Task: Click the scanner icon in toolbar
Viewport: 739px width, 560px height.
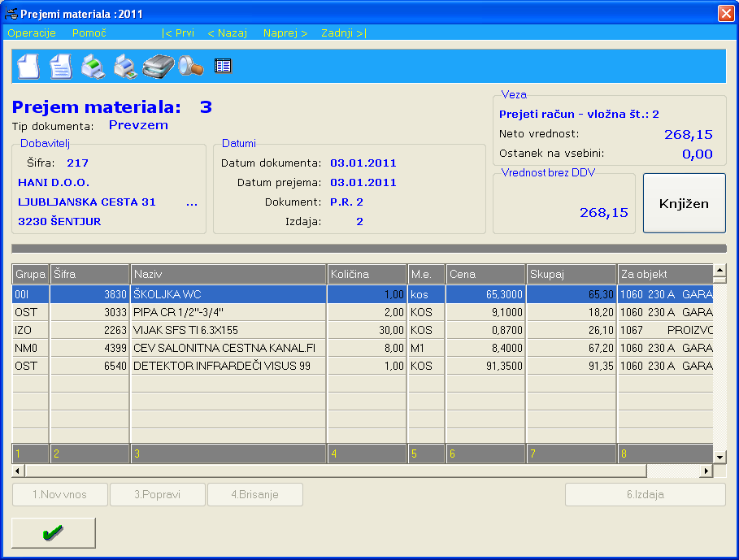Action: 159,66
